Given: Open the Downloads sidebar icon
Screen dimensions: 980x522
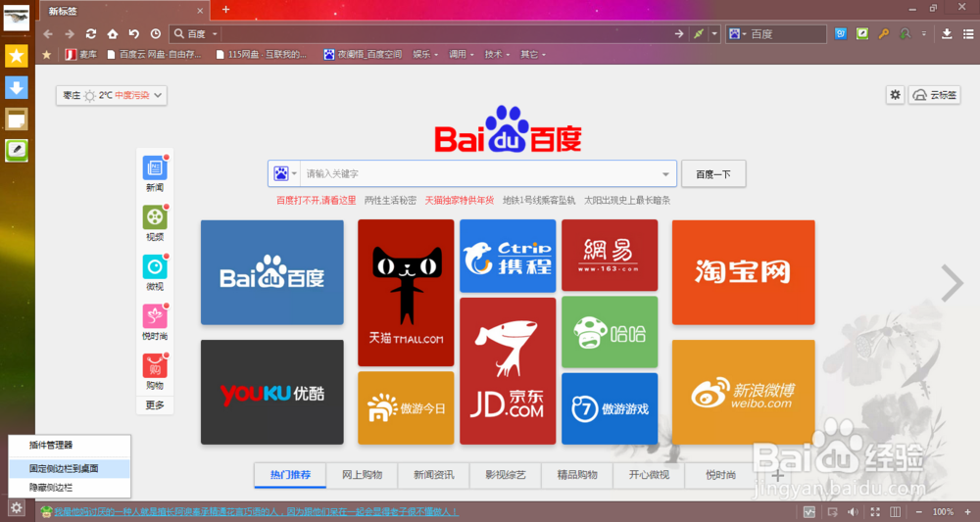Looking at the screenshot, I should coord(17,87).
